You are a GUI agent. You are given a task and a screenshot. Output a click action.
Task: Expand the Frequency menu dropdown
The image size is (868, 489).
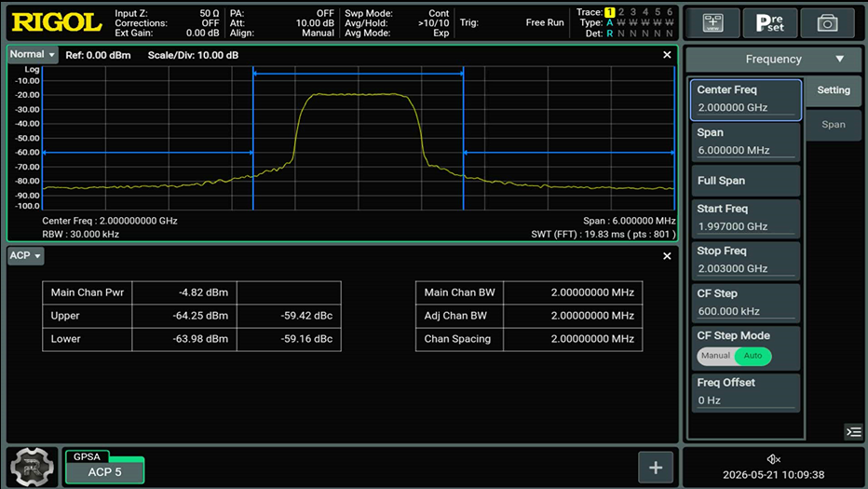[x=773, y=59]
